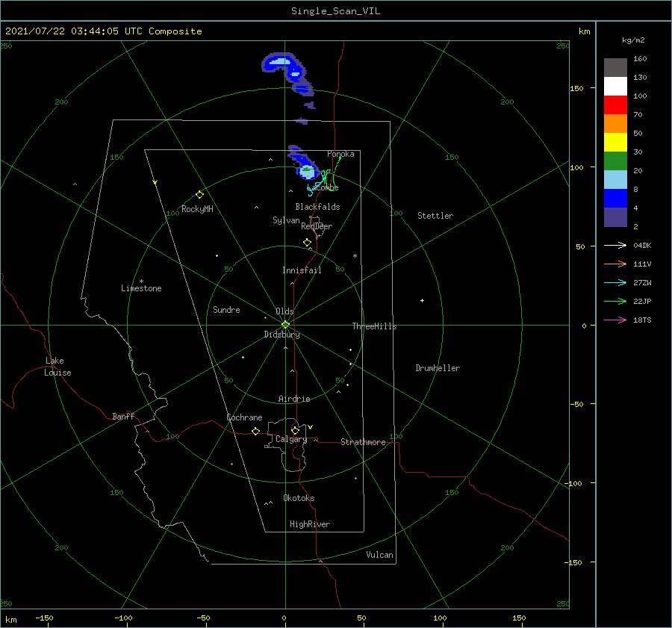The height and width of the screenshot is (628, 672).
Task: Click the Airdrie label
Action: 294,399
